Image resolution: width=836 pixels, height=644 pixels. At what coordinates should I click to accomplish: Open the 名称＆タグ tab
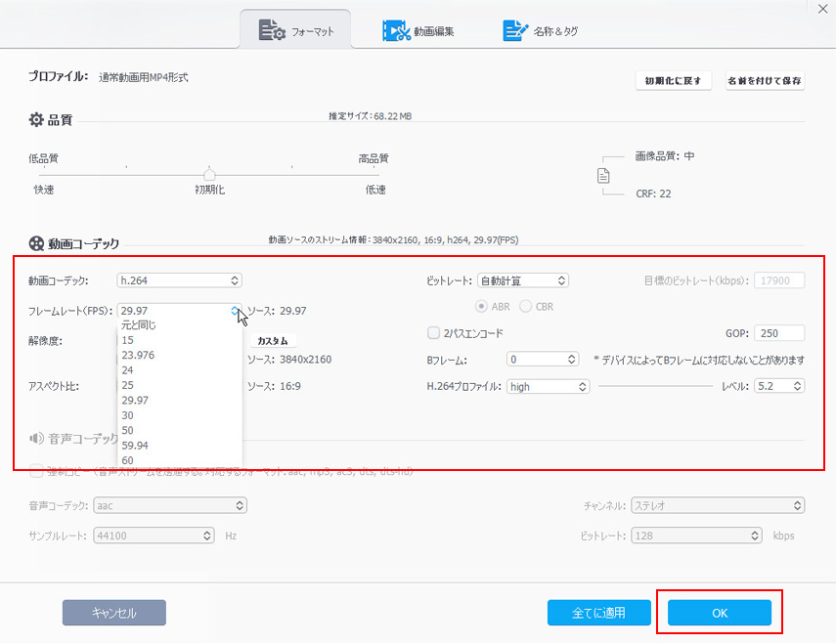tap(541, 31)
